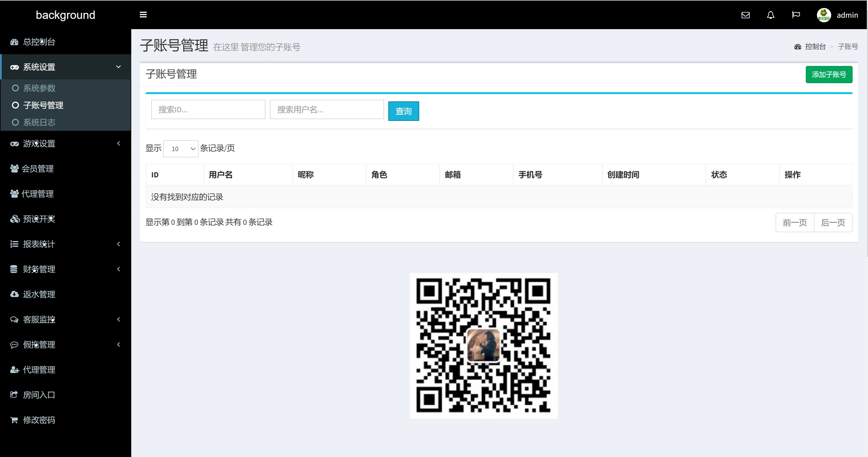The image size is (868, 457).
Task: Collapse the 系统设置 chevron
Action: [x=119, y=67]
